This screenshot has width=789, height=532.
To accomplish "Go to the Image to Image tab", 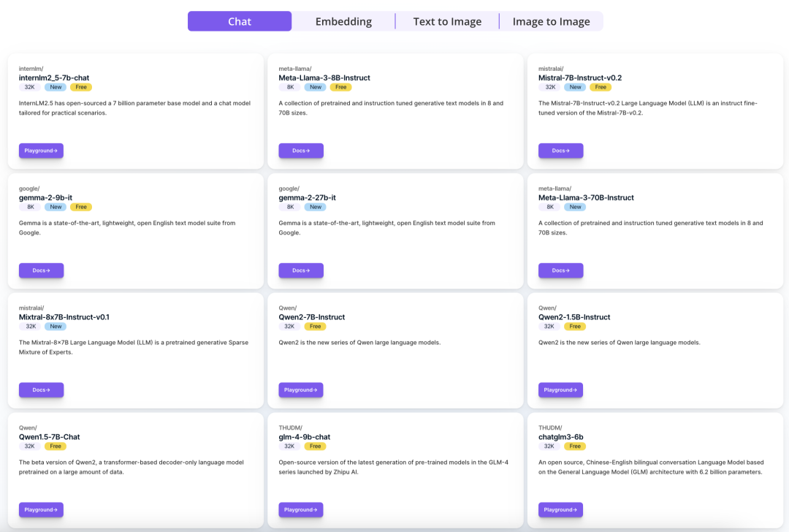I will click(x=551, y=21).
